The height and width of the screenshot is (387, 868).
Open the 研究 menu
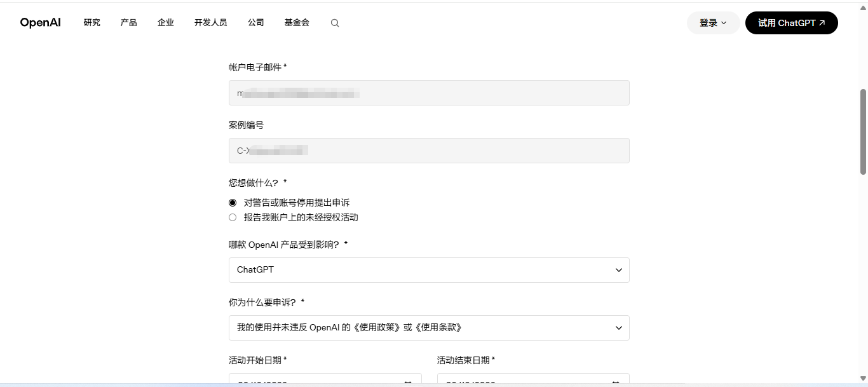(x=92, y=23)
